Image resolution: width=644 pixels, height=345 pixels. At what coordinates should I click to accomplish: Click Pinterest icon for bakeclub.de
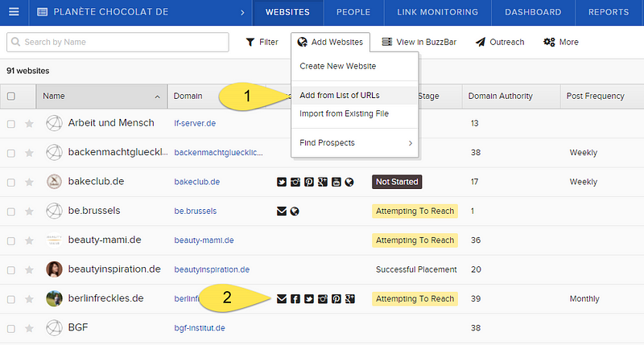tap(309, 182)
